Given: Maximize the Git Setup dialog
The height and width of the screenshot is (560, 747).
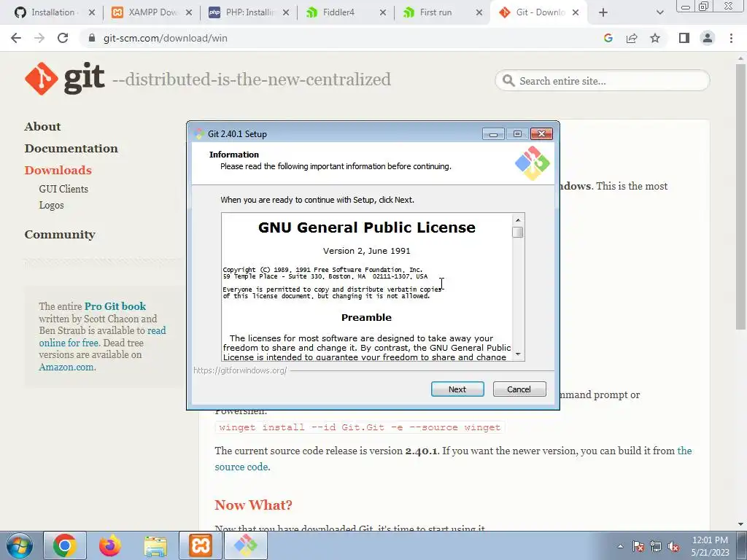Looking at the screenshot, I should tap(517, 134).
